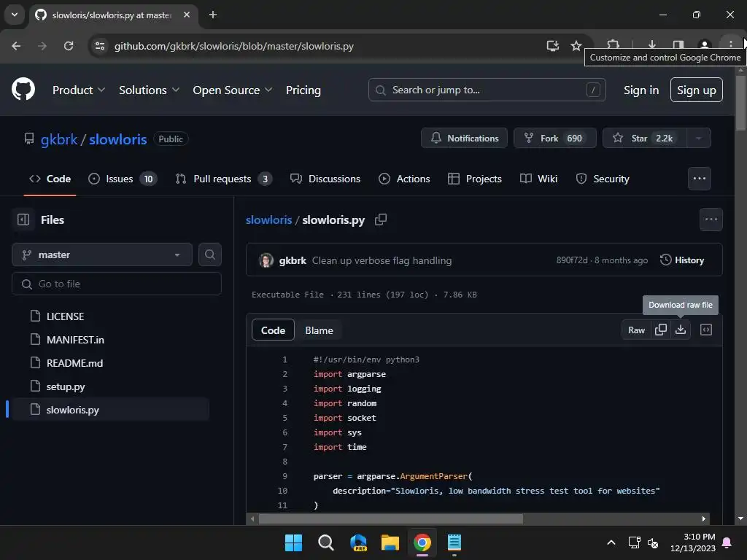Open Edge preview from taskbar
The image size is (747, 560).
[x=358, y=542]
